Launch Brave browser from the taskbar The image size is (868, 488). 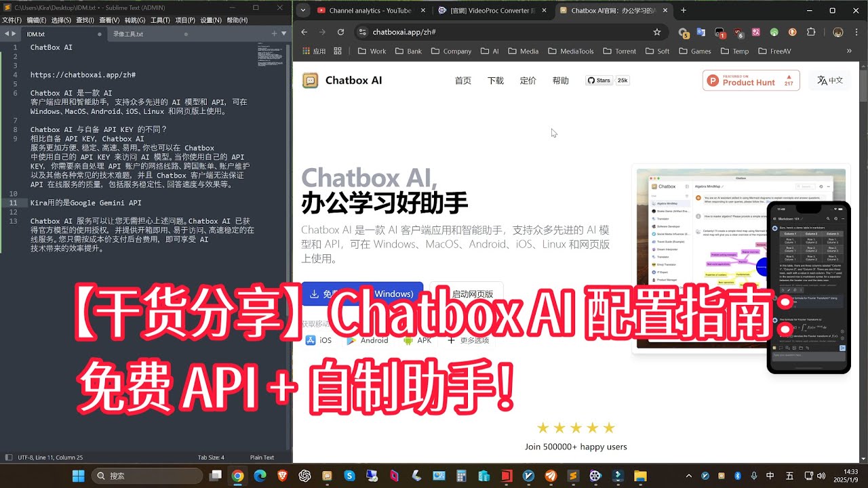[x=282, y=476]
